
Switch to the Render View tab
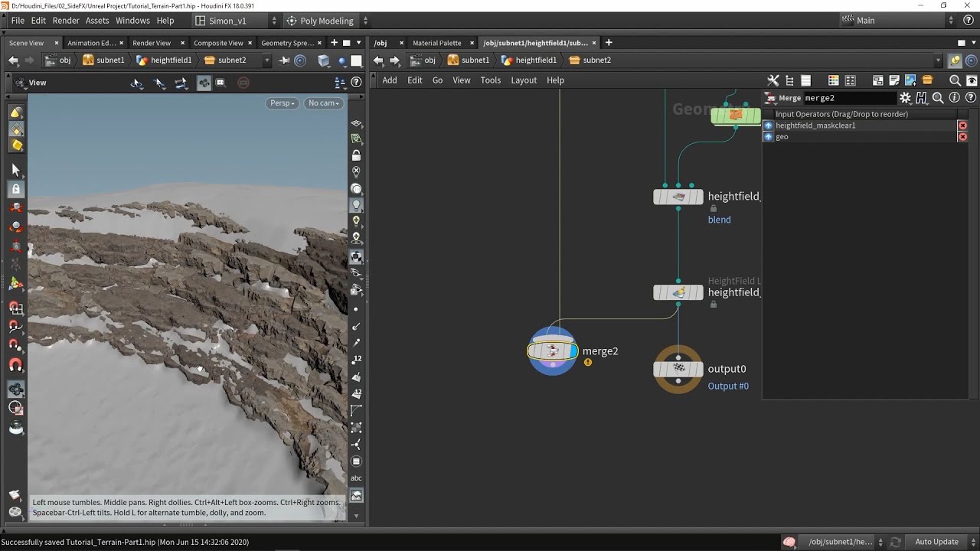[x=152, y=43]
